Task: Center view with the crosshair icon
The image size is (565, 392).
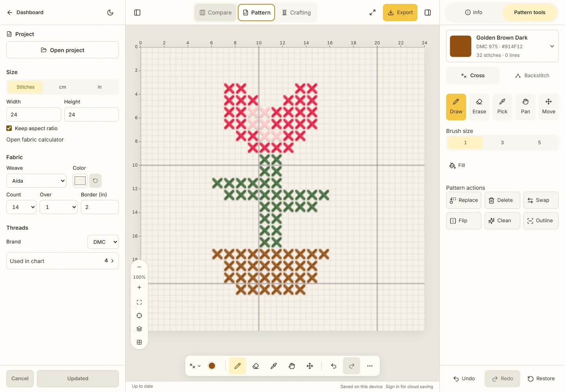Action: pyautogui.click(x=139, y=316)
